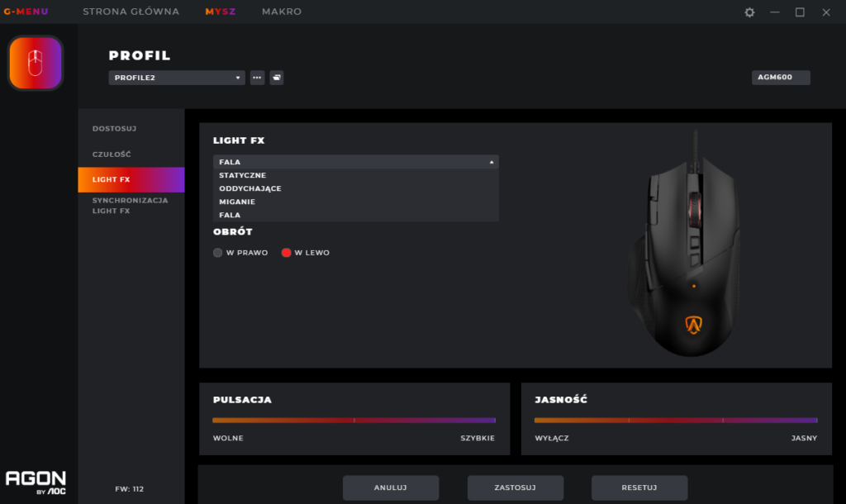Click the profile import/export icon
The image size is (846, 504).
click(277, 78)
